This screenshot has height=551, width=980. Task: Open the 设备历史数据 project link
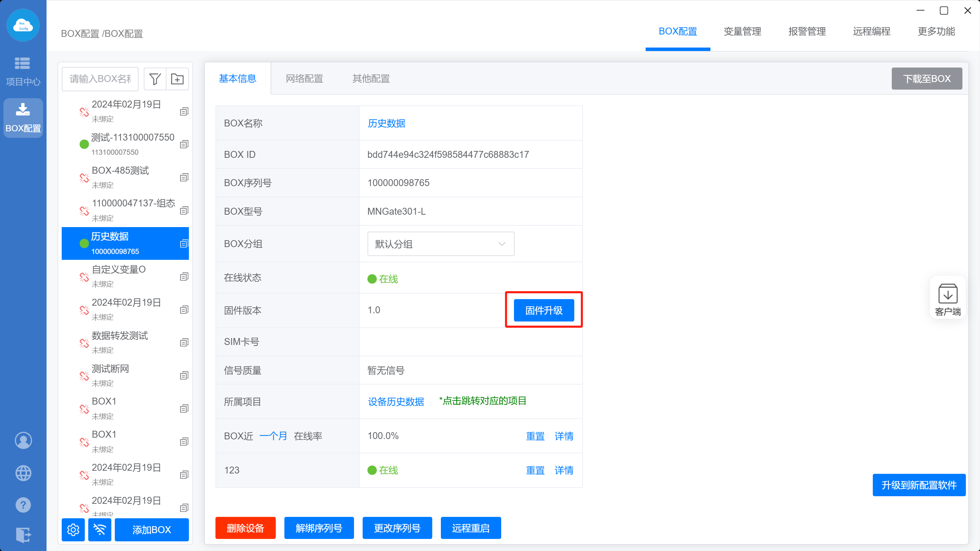click(396, 401)
